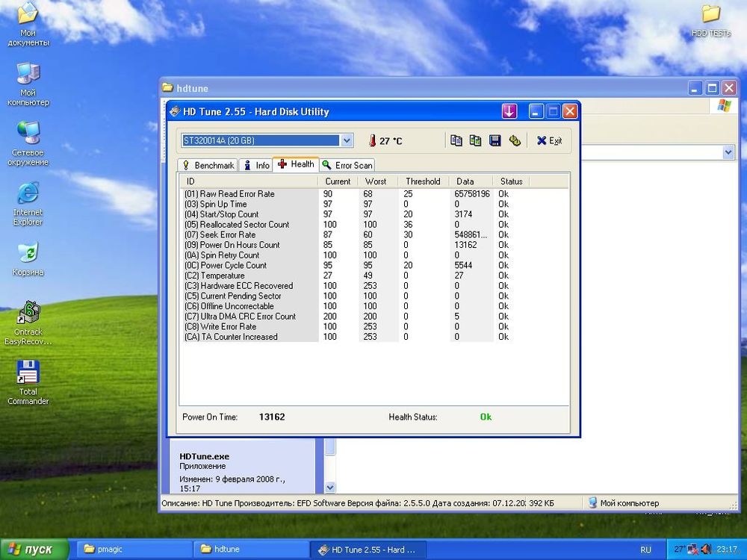Open the Start menu (пуск)
The height and width of the screenshot is (560, 747).
(x=30, y=550)
